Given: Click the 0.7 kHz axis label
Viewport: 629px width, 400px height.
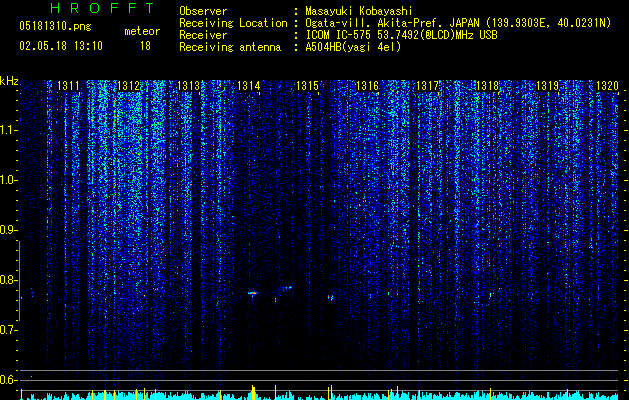Looking at the screenshot, I should (x=9, y=330).
